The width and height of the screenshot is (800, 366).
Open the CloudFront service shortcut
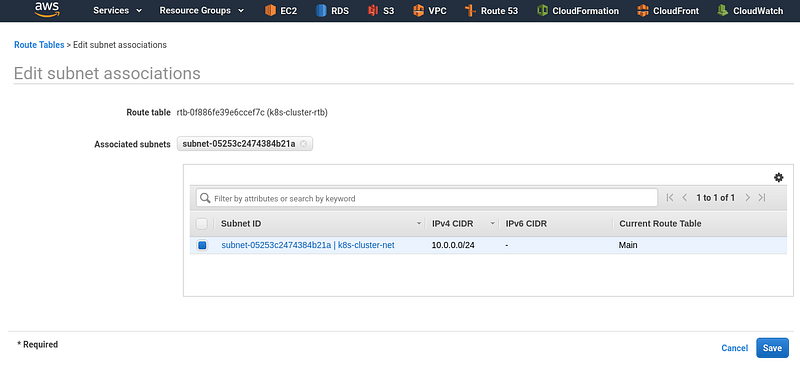[668, 11]
